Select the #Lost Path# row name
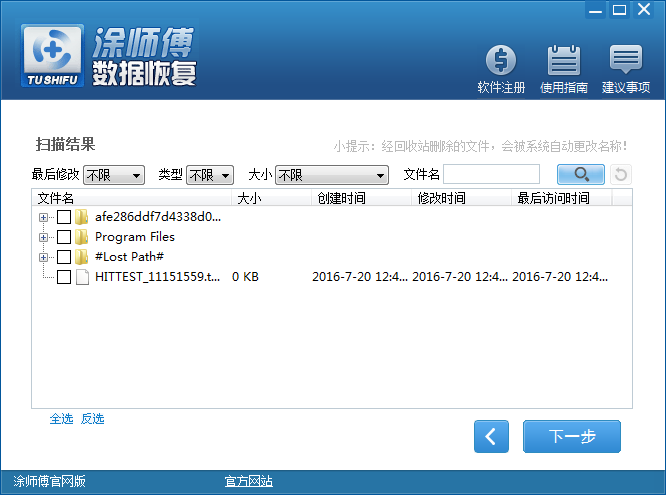 [129, 257]
